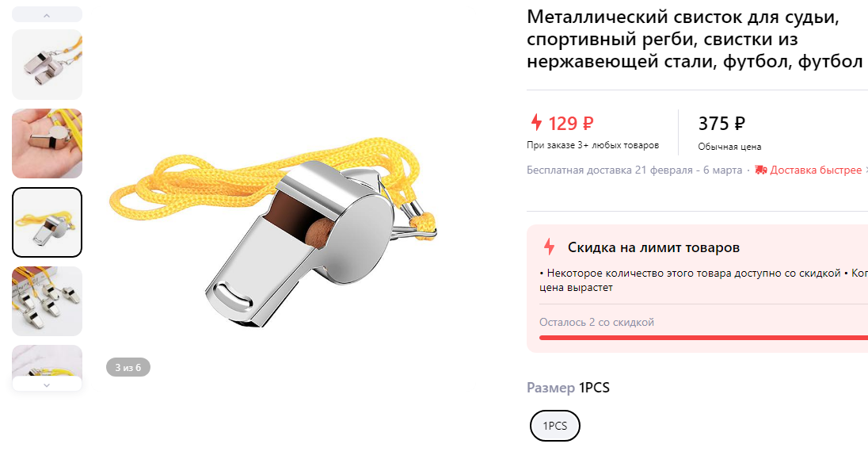Click the regular price 375 ₽
The width and height of the screenshot is (868, 463).
coord(721,123)
